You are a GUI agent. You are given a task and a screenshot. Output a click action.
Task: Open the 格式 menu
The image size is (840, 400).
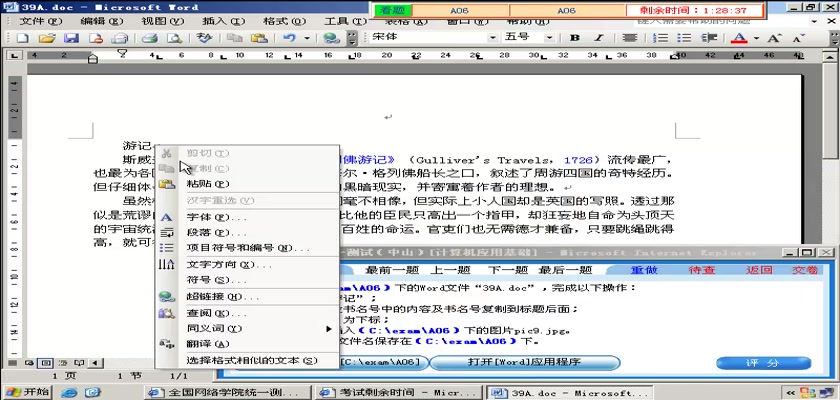(284, 21)
